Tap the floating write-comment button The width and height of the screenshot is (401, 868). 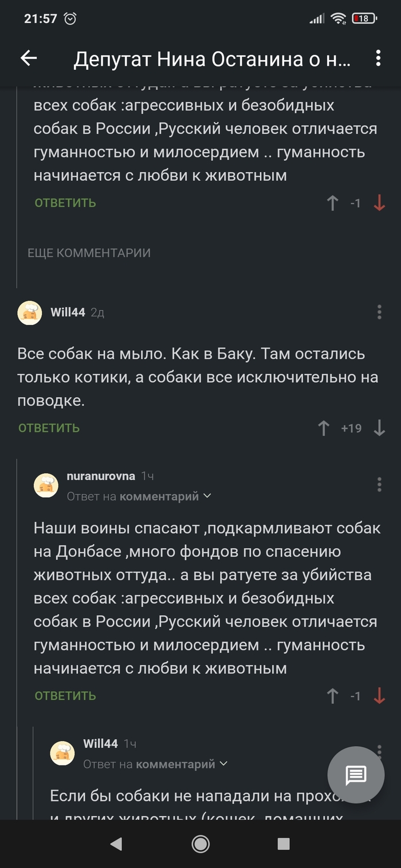coord(356,775)
